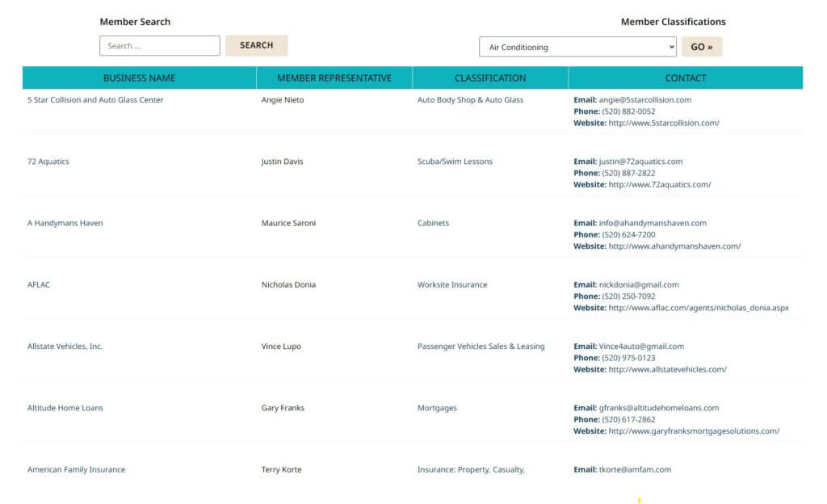
Task: Click the nickdonia@gmail.com email address
Action: (638, 285)
